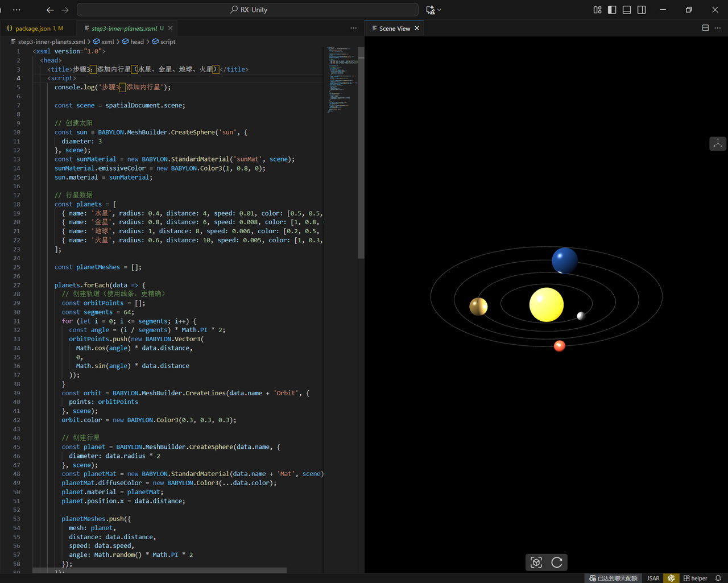728x583 pixels.
Task: Go back in navigation history
Action: (x=50, y=10)
